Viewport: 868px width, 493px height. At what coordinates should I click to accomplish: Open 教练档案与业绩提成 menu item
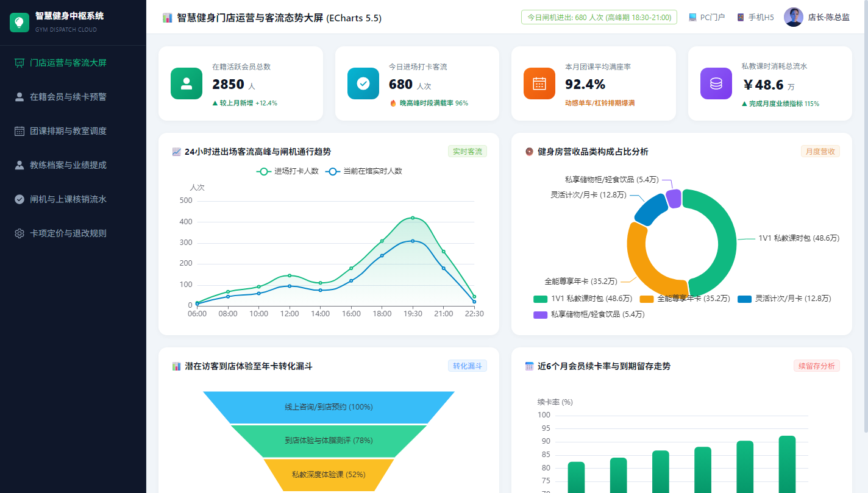[73, 165]
